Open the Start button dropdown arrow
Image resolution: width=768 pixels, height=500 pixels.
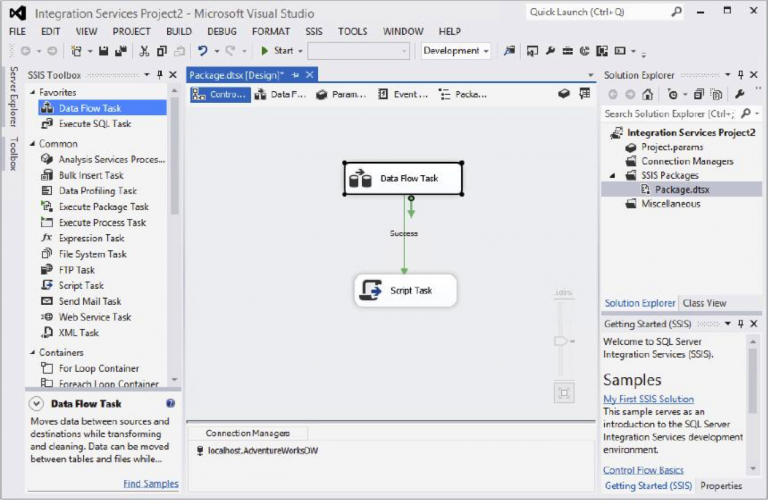click(300, 51)
